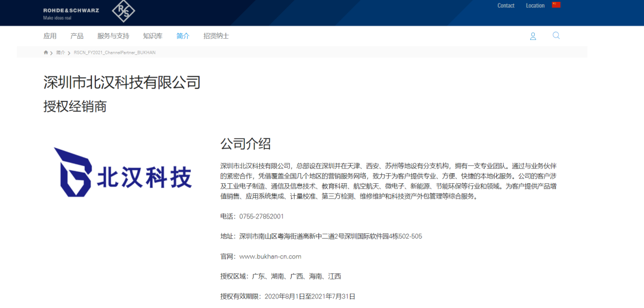The image size is (644, 308).
Task: Click the Rohde & Schwarz diamond logo
Action: [123, 11]
